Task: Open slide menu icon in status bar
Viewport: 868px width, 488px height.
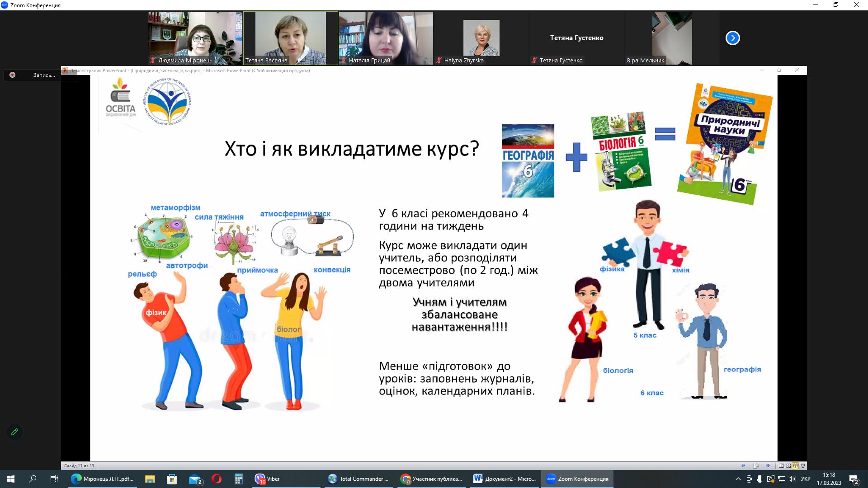Action: point(755,465)
